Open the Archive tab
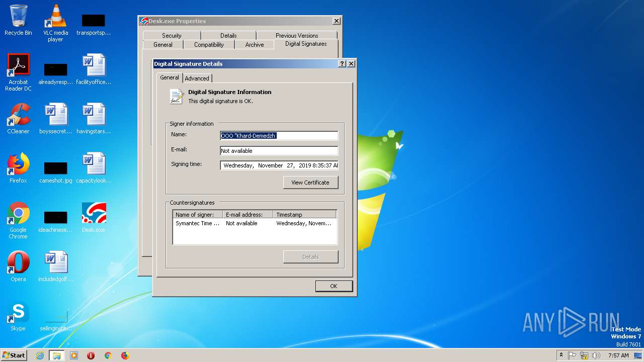 pyautogui.click(x=255, y=45)
